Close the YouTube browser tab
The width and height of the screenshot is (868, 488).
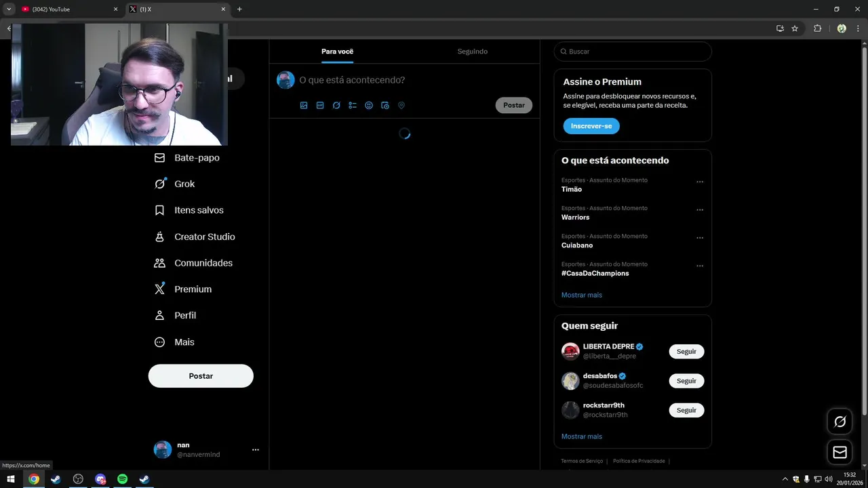click(115, 9)
